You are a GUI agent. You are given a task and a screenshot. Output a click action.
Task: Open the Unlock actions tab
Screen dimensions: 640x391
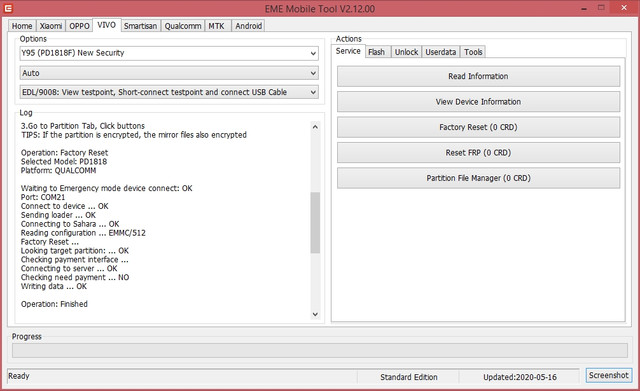(407, 52)
